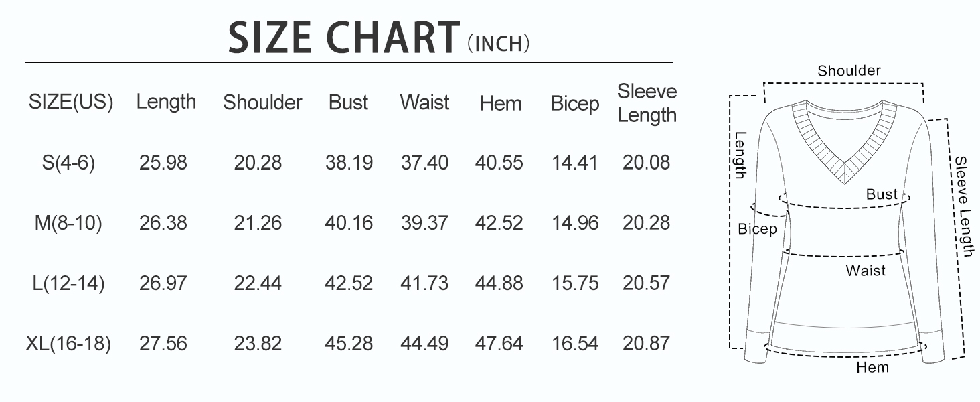Select the Bust label on the sweater diagram
Screen dimensions: 980x402
[882, 194]
